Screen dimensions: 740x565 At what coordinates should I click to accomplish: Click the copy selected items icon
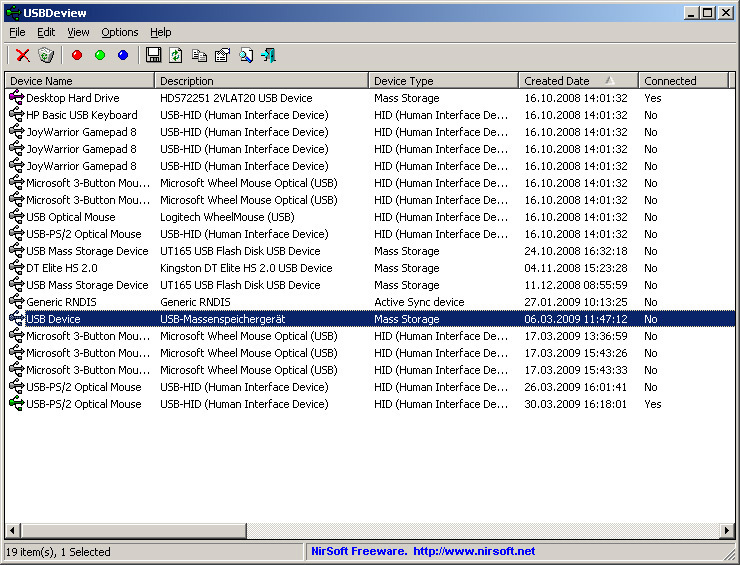199,55
